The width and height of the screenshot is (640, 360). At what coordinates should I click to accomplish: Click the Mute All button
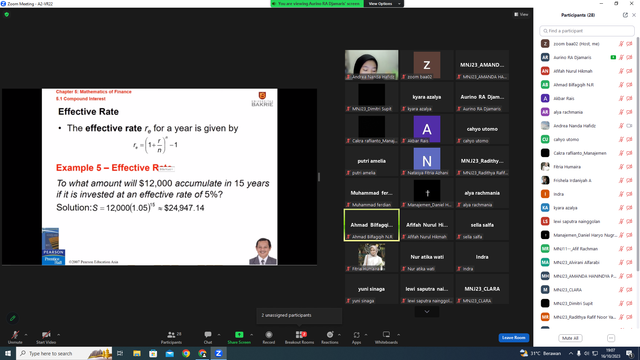pyautogui.click(x=570, y=338)
